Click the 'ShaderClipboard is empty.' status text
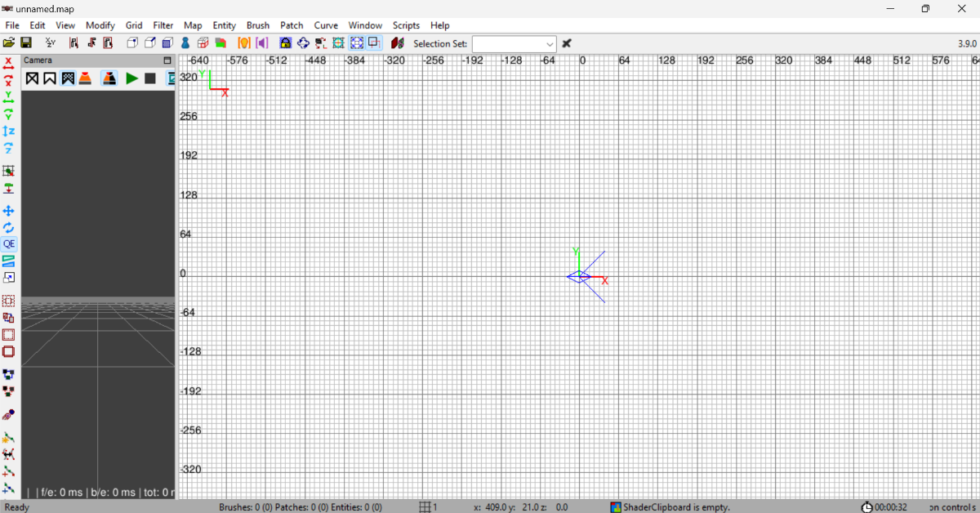 click(676, 507)
